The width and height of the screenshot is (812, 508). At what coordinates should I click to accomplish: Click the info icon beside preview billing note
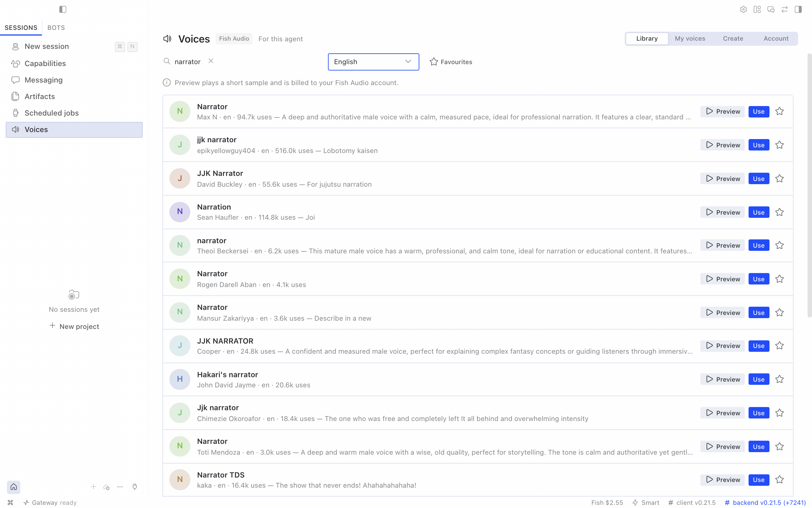point(167,83)
